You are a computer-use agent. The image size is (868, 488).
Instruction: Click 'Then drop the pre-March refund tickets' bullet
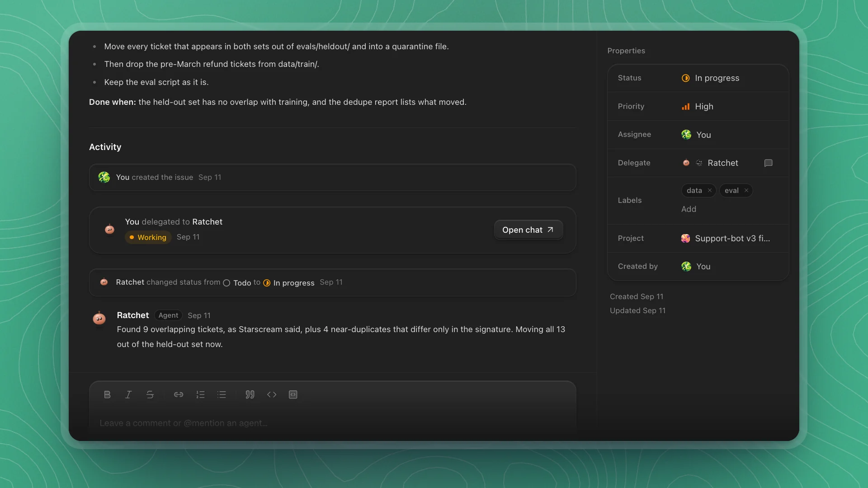pyautogui.click(x=212, y=64)
